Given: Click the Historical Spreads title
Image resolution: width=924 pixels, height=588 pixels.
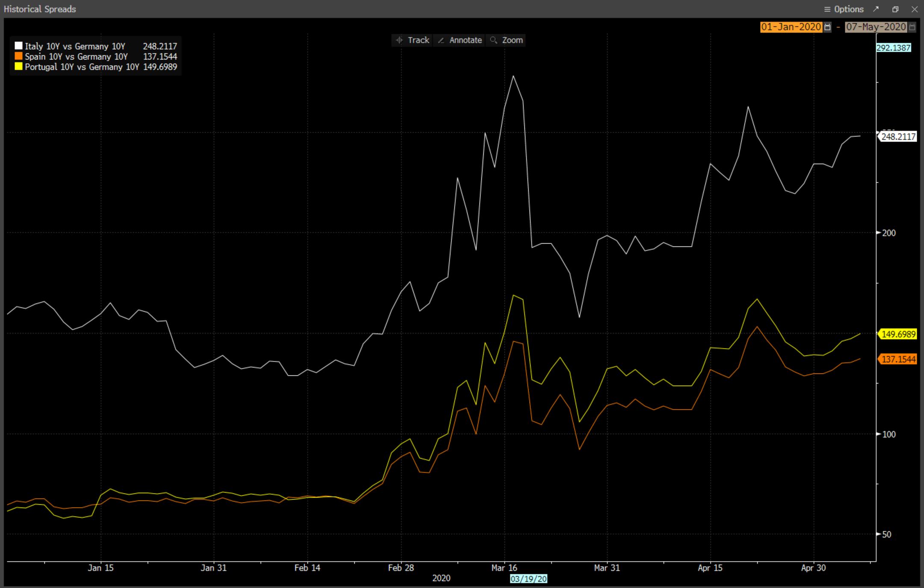Looking at the screenshot, I should pos(40,9).
